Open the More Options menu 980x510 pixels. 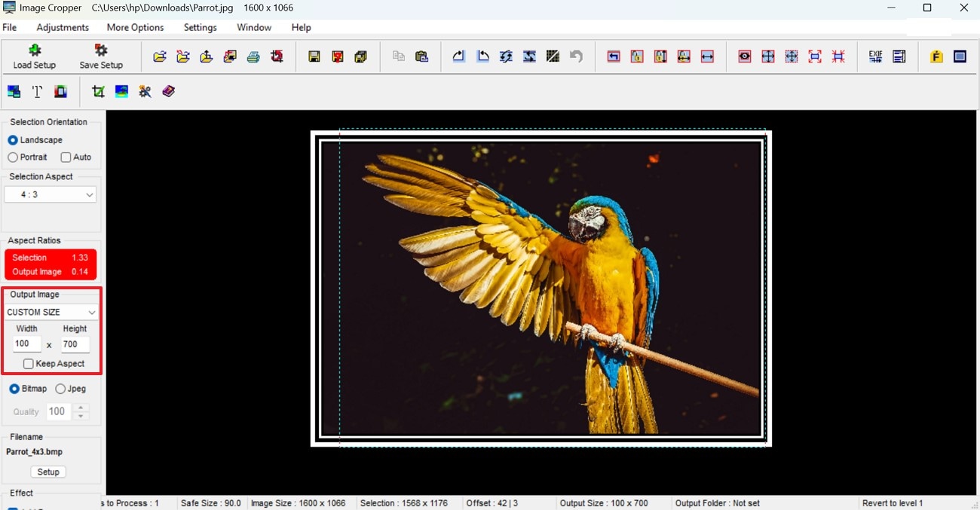pos(135,27)
